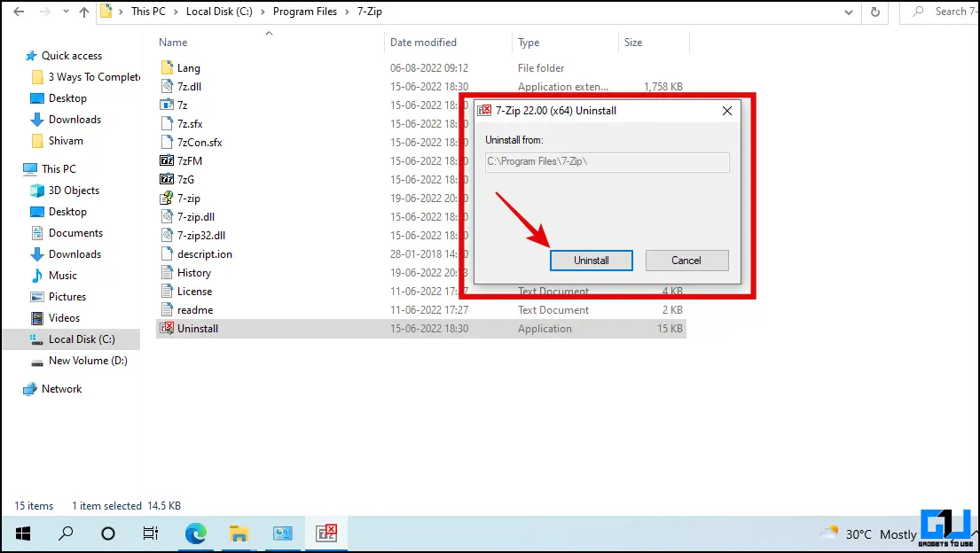The height and width of the screenshot is (553, 980).
Task: Click the Uninstall button in the dialog
Action: [x=591, y=260]
